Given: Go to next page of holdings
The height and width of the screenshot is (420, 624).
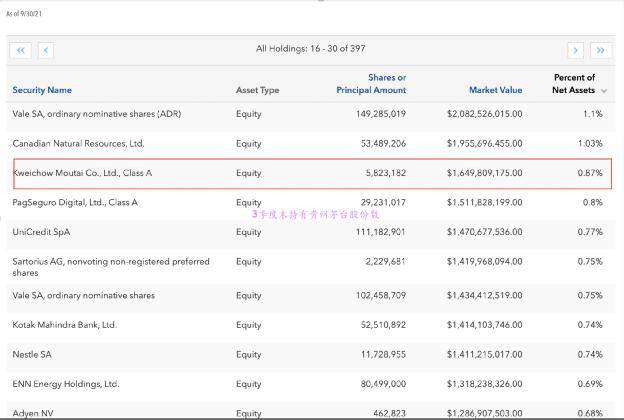Looking at the screenshot, I should coord(575,50).
